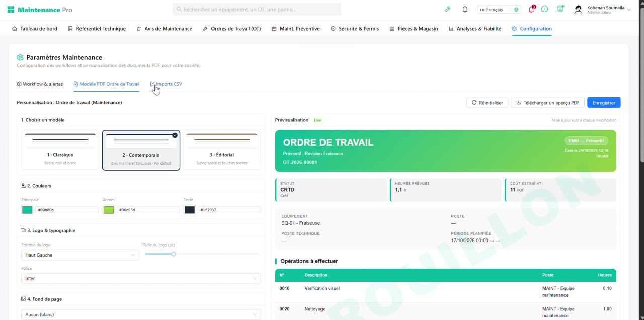Click Télécharger un aperçu PDF button

click(x=548, y=103)
